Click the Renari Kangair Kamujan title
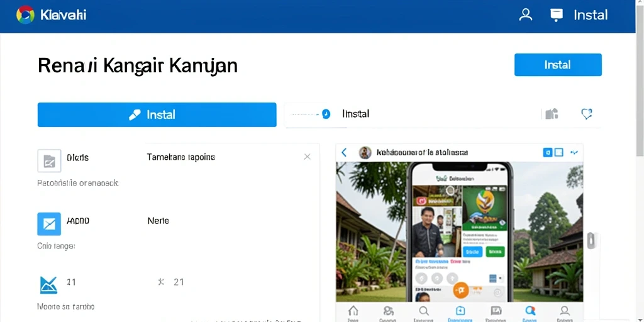Viewport: 644px width, 322px height. click(x=138, y=65)
